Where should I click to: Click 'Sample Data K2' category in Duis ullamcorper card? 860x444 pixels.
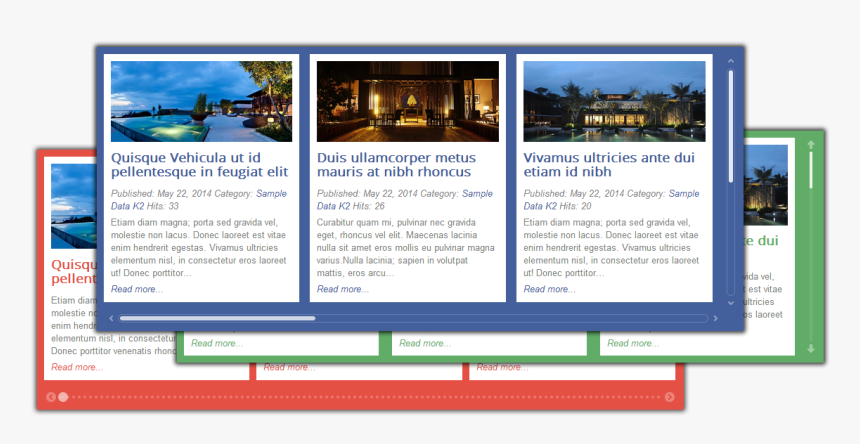point(405,200)
